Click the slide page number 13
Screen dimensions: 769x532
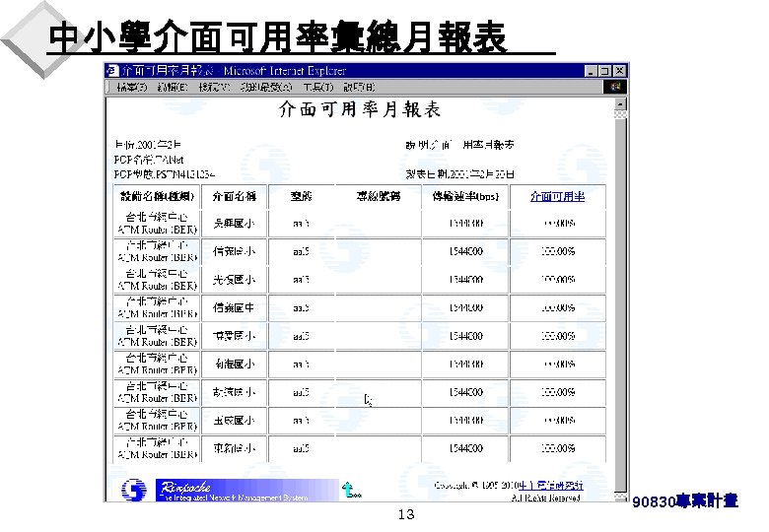pos(406,514)
